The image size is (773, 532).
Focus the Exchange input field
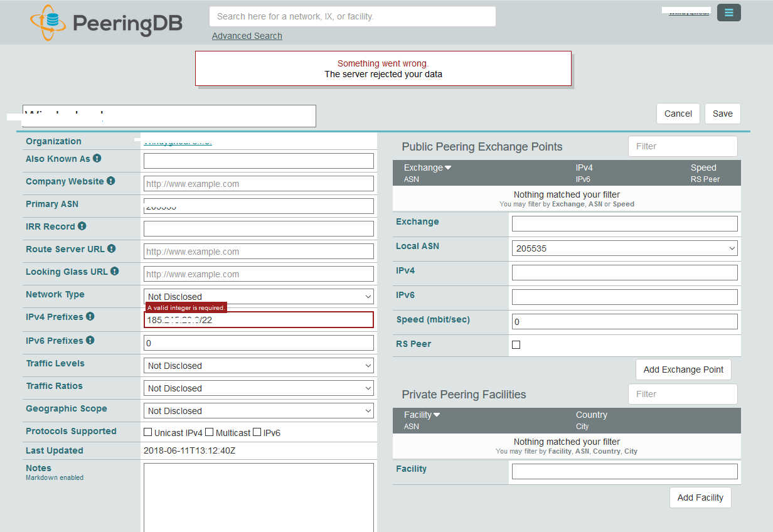tap(625, 224)
